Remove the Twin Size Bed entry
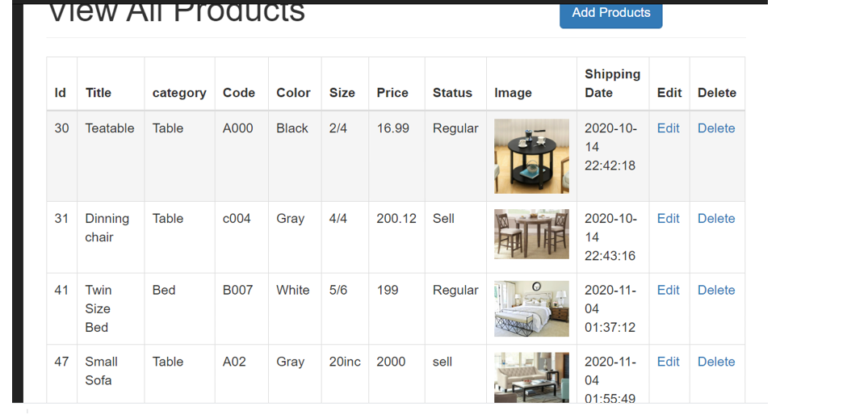 point(715,291)
